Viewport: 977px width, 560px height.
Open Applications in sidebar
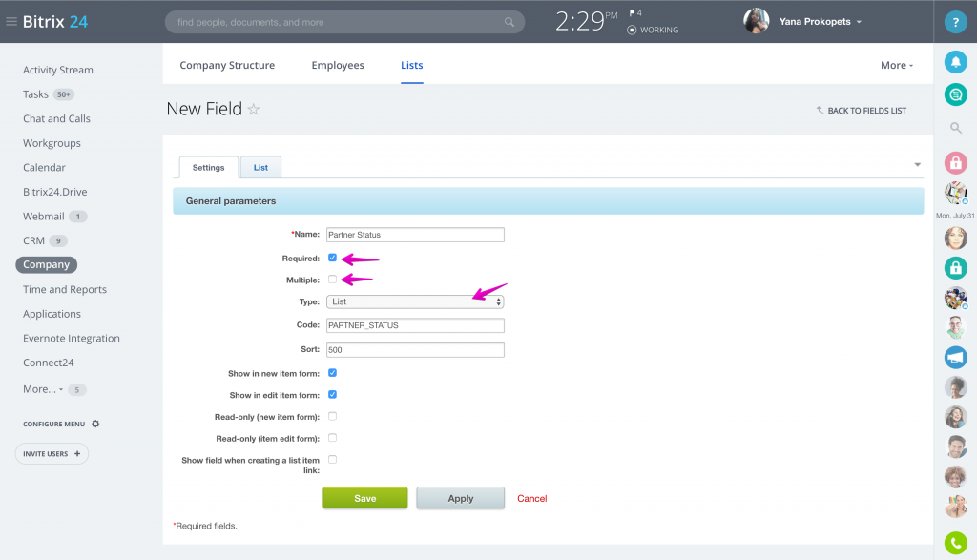click(52, 314)
